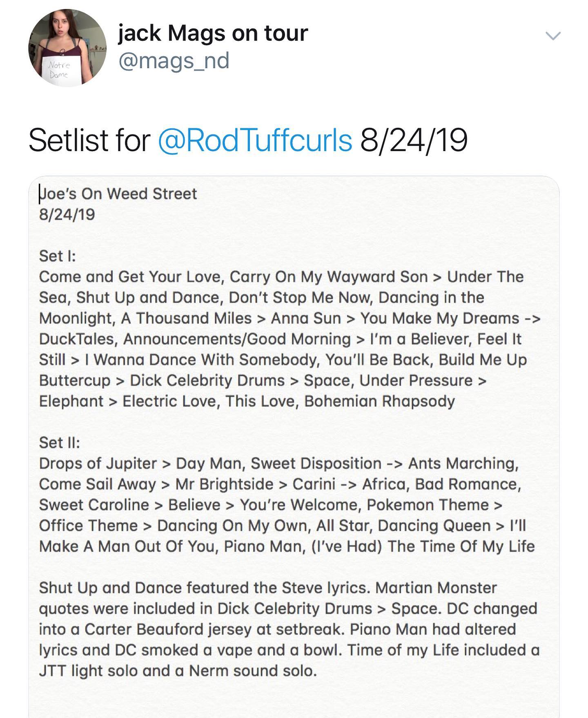Follow the @RodTuffcurls mention link

click(x=255, y=140)
